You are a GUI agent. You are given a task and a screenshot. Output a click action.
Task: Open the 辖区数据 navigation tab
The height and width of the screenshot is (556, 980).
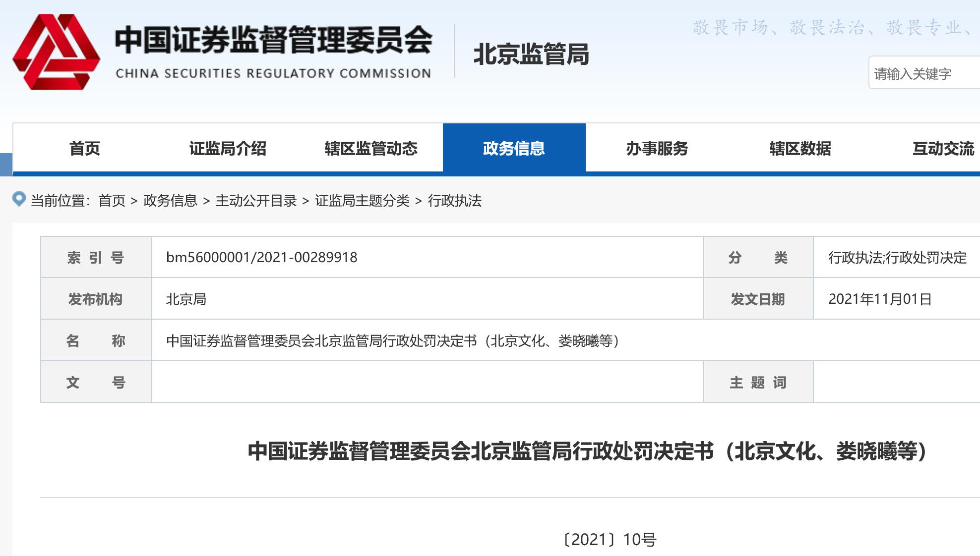(800, 148)
